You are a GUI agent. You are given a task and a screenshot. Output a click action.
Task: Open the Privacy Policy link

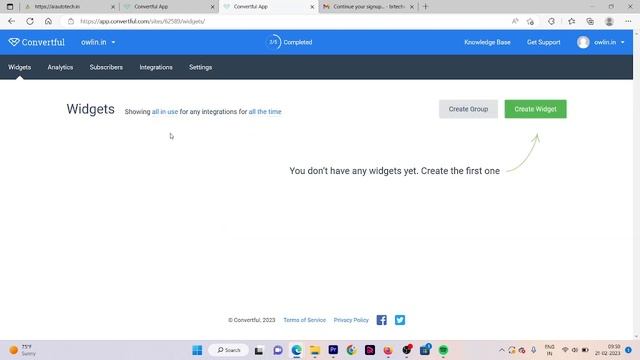351,320
